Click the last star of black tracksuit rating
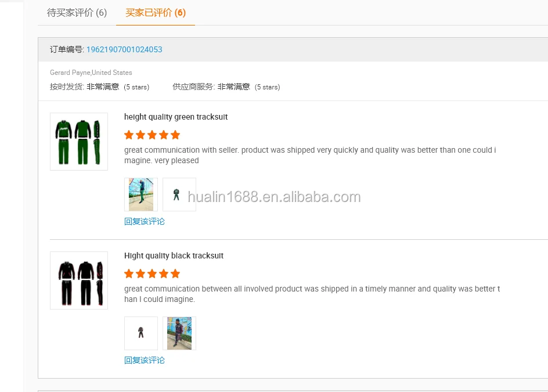 [175, 274]
